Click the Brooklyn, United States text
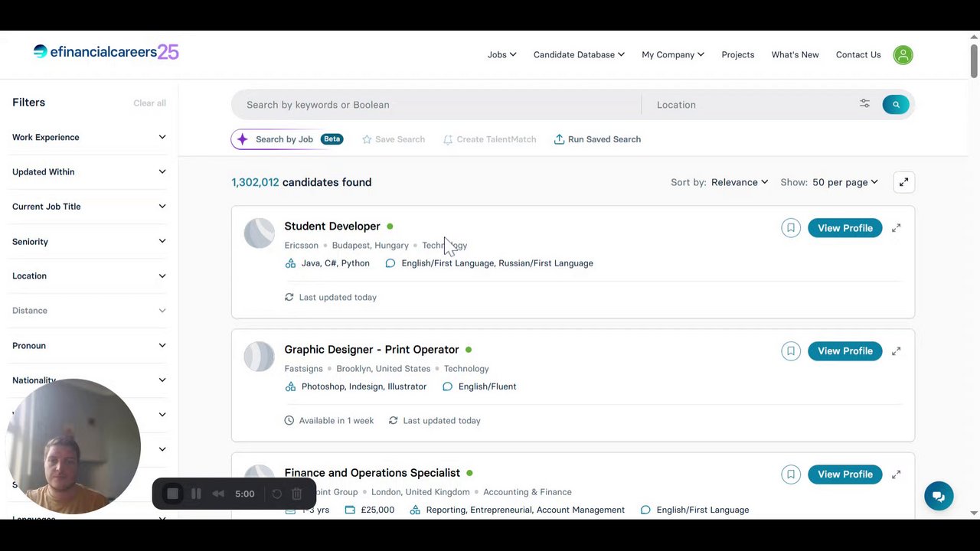 pos(383,369)
